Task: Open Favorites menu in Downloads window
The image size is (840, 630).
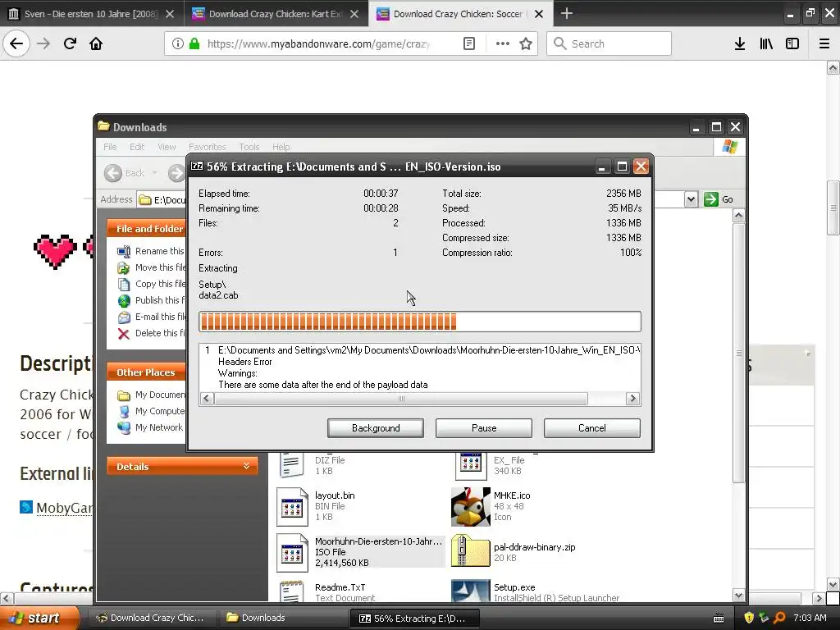Action: point(208,147)
